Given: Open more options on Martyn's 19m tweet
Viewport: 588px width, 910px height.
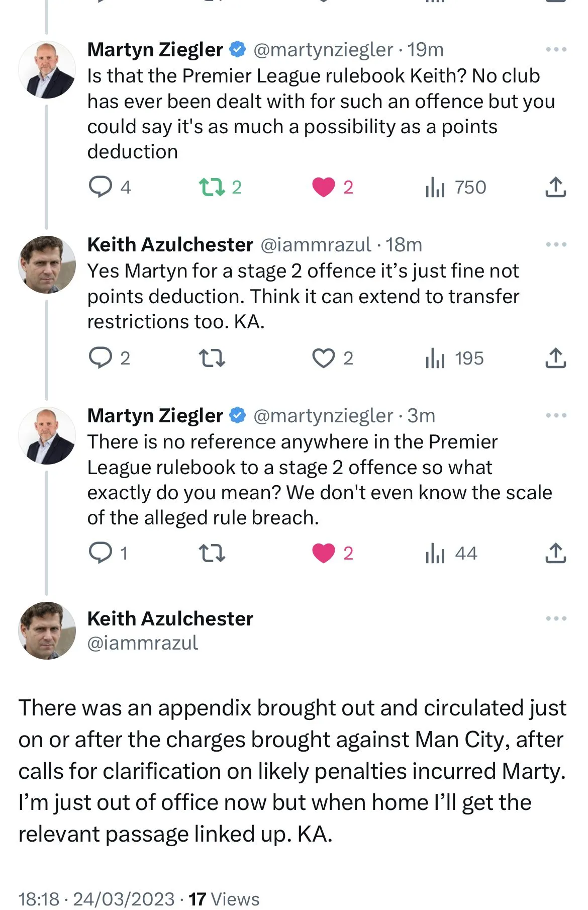Looking at the screenshot, I should point(556,49).
